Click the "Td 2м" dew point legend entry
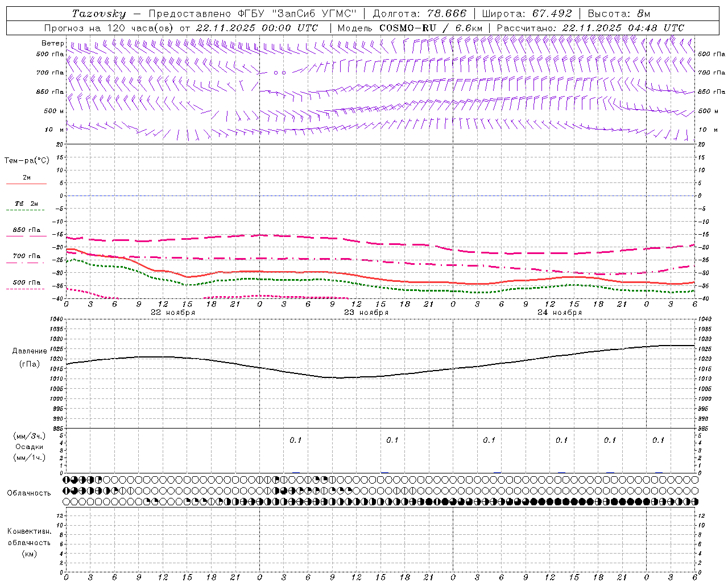The width and height of the screenshot is (728, 582). point(27,203)
